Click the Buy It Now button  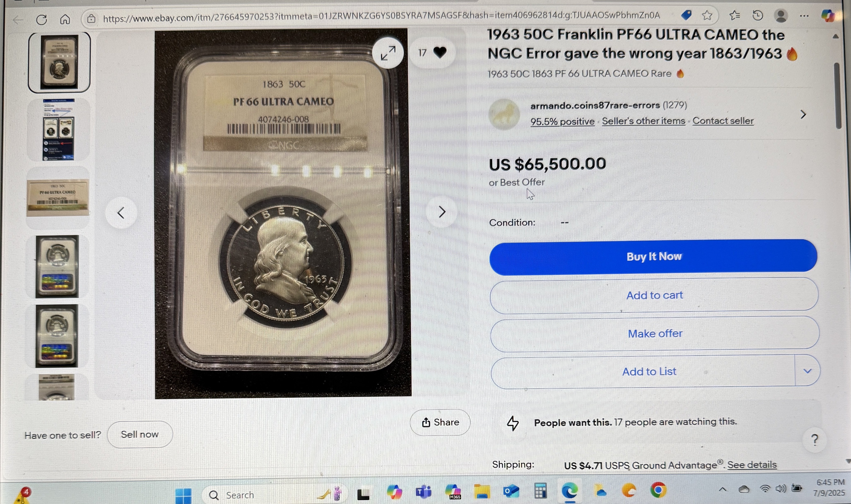click(653, 257)
